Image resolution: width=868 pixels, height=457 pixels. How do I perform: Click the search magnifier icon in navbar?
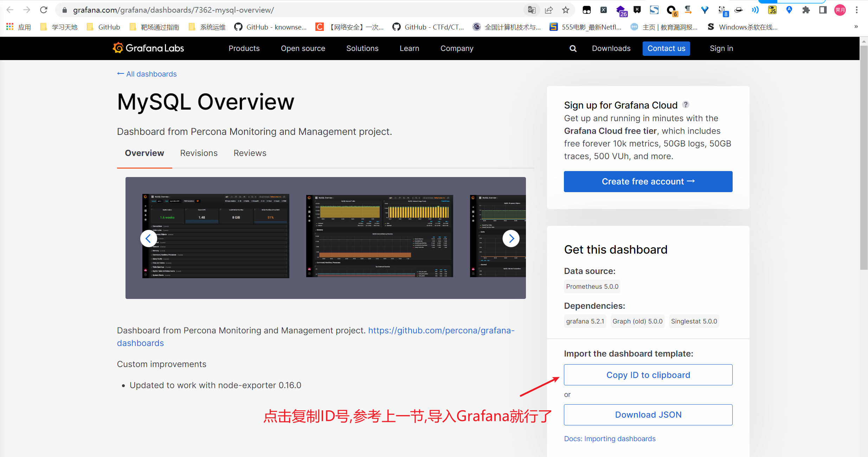click(x=573, y=48)
